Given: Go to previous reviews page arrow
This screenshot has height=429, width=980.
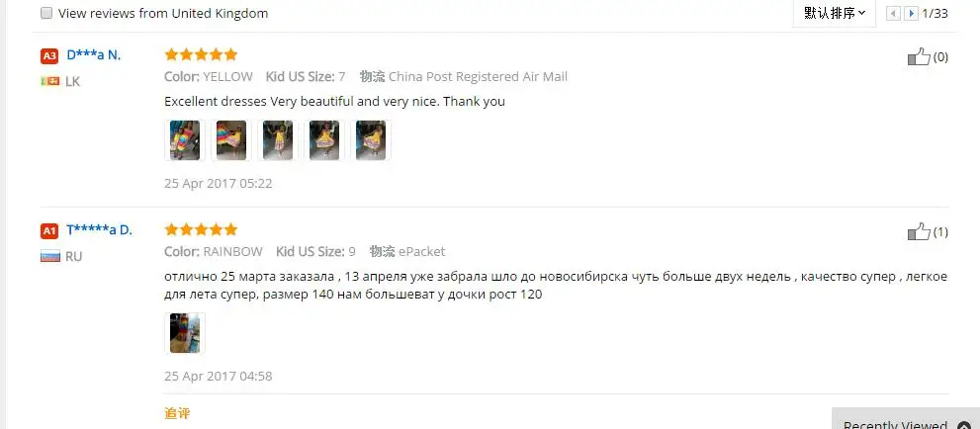Looking at the screenshot, I should (x=894, y=13).
